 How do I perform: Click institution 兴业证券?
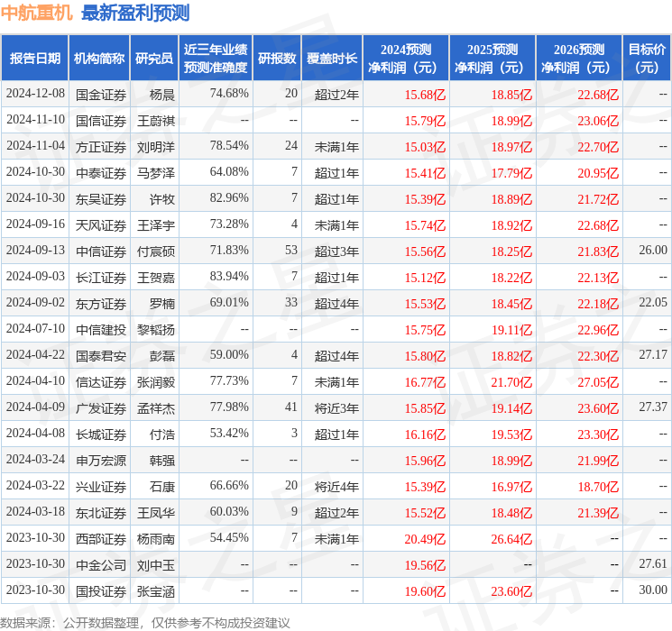click(x=101, y=487)
